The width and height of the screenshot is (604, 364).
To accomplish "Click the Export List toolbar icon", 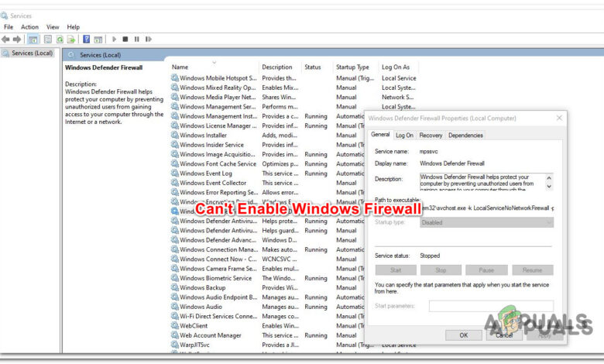I will coord(71,39).
